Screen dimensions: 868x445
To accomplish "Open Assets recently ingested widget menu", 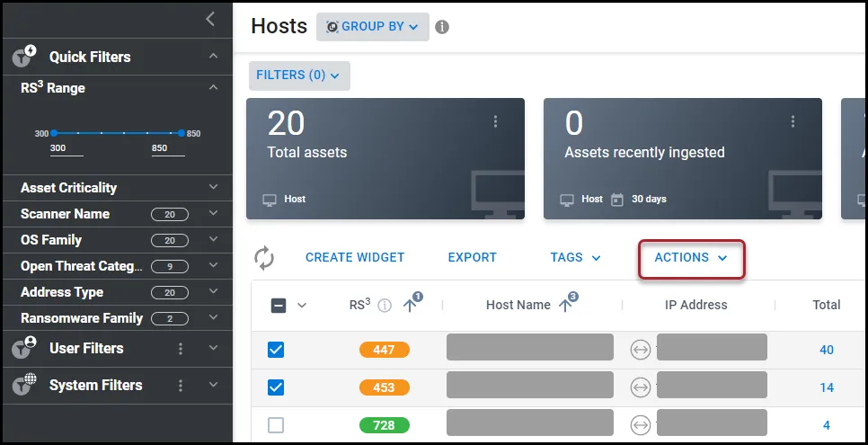I will (x=793, y=121).
